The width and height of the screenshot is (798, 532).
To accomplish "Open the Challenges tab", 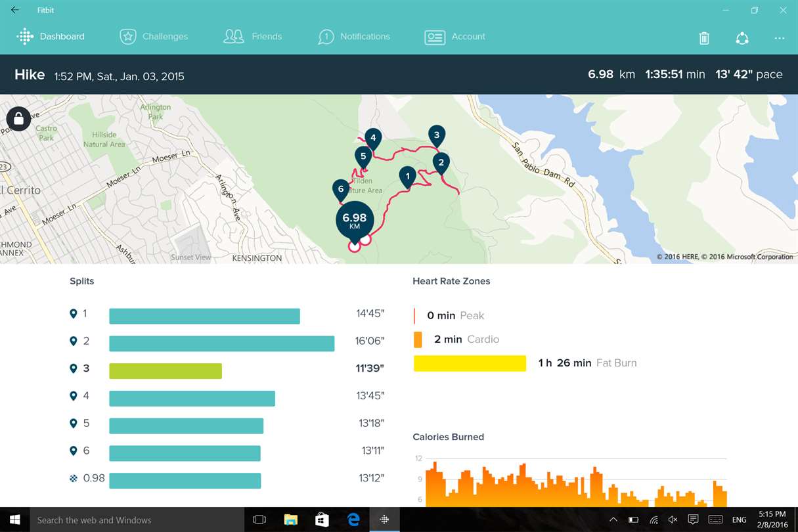I will (154, 37).
